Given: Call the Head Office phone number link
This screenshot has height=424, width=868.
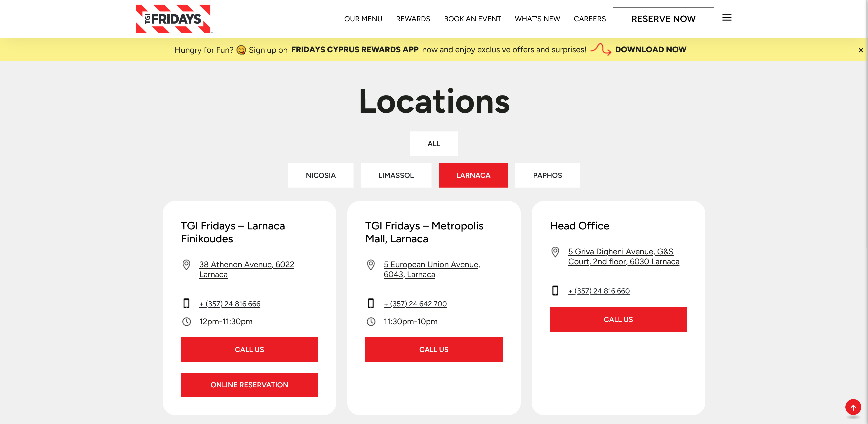Looking at the screenshot, I should click(599, 291).
